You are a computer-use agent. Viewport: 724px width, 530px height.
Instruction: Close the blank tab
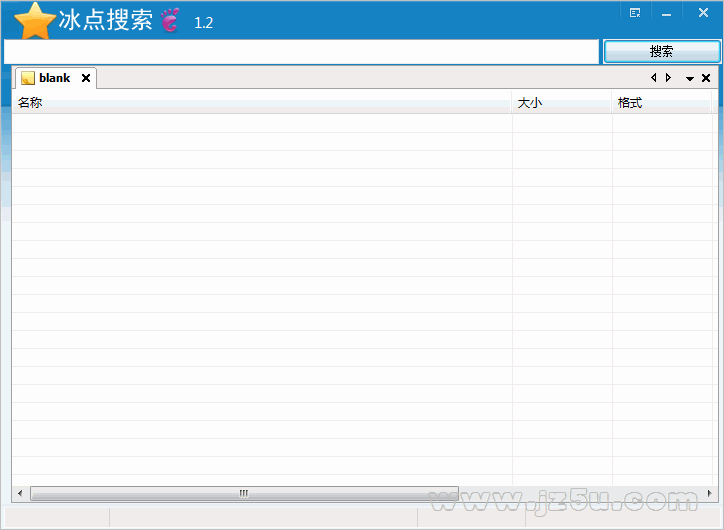coord(86,78)
